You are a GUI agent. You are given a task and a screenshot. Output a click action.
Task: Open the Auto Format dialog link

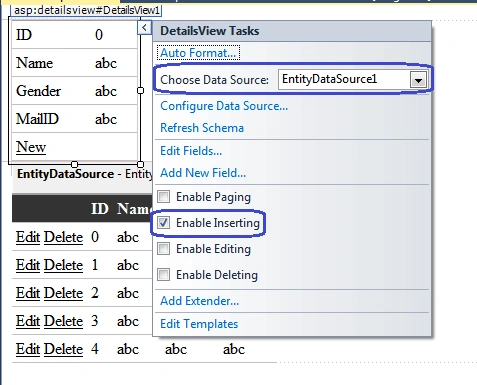(198, 53)
